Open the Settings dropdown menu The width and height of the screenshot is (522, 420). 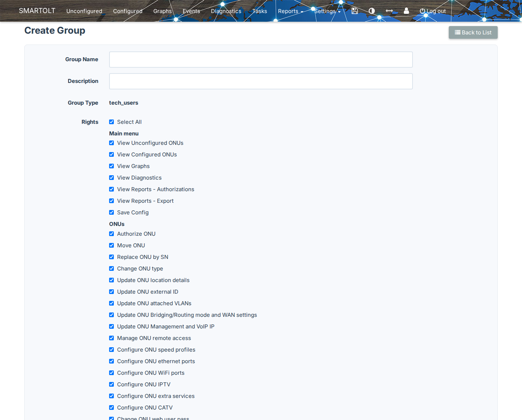pyautogui.click(x=327, y=11)
